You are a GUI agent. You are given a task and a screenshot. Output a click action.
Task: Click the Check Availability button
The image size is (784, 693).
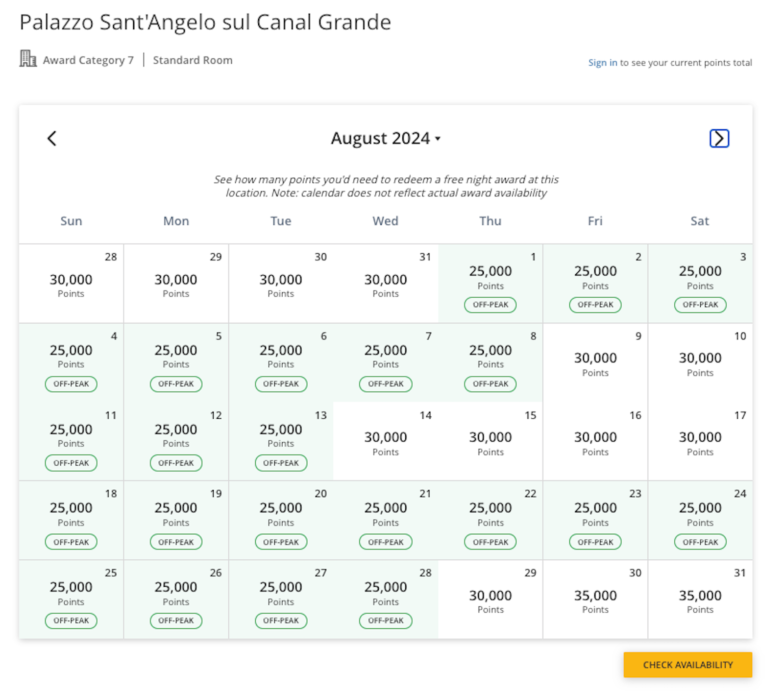pyautogui.click(x=687, y=665)
